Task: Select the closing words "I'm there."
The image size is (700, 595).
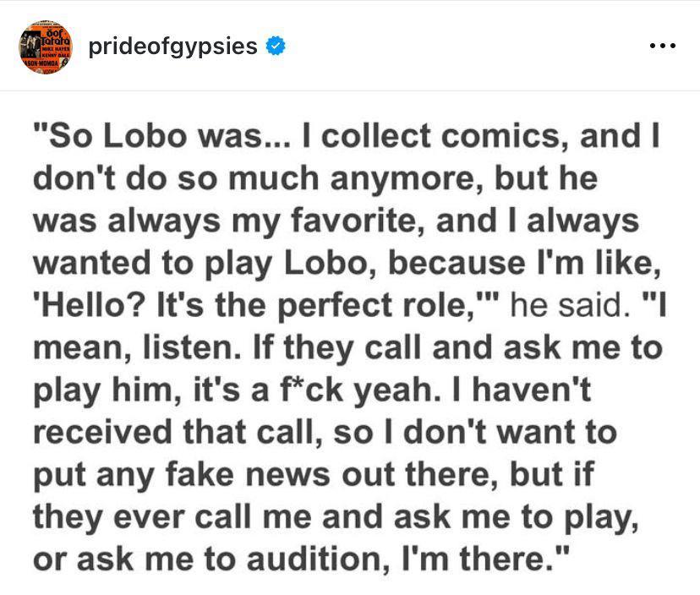Action: (485, 559)
